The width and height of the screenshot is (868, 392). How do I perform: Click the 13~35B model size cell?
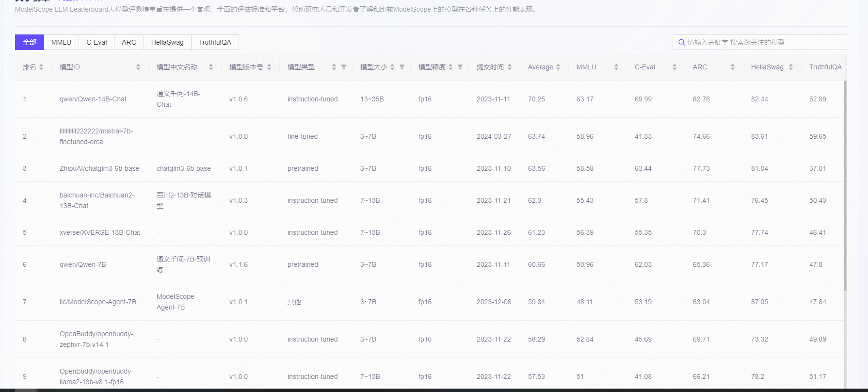point(372,99)
